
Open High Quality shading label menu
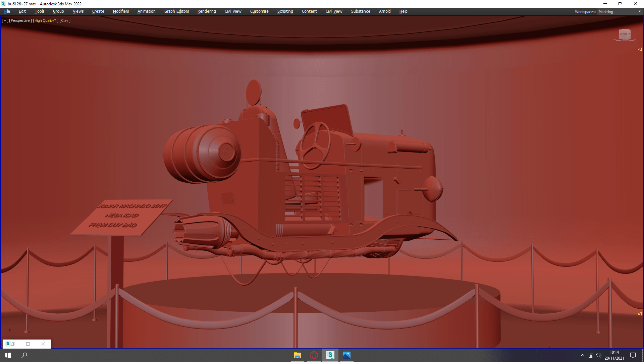tap(45, 20)
